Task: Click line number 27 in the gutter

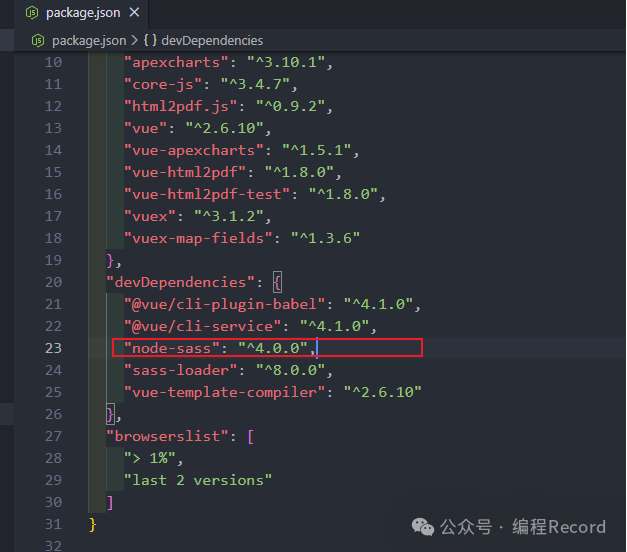Action: [53, 436]
